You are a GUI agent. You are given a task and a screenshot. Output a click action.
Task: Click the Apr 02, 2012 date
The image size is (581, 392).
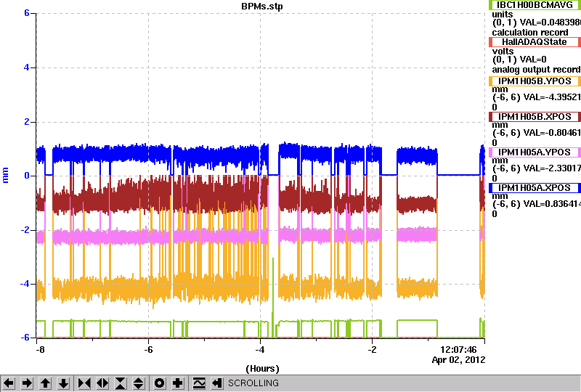(458, 360)
